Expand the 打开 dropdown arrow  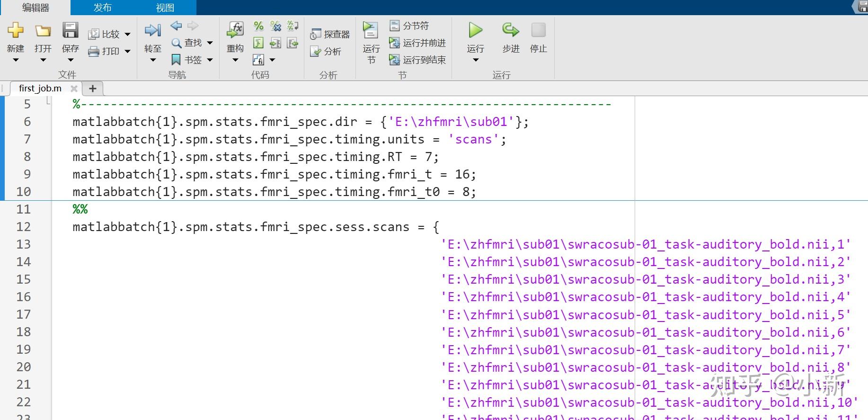[43, 60]
